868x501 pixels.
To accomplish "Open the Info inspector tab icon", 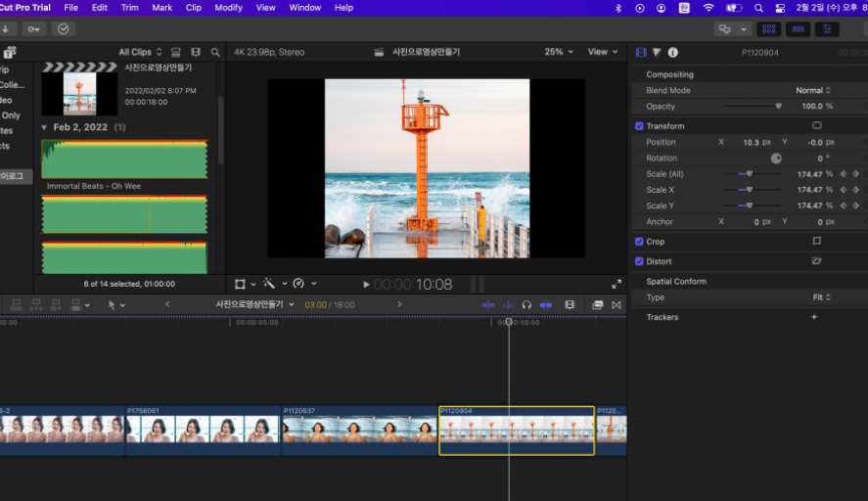I will tap(673, 53).
